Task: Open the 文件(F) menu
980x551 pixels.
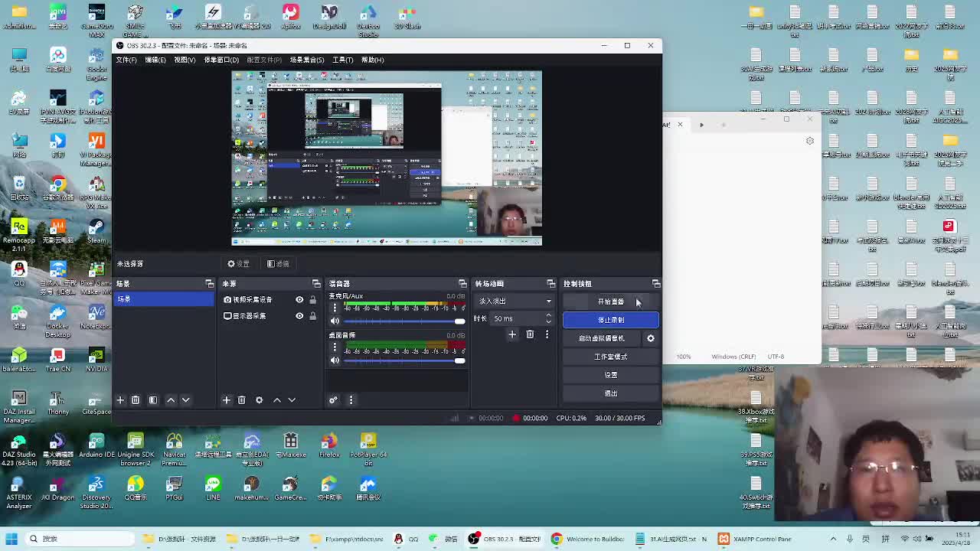Action: pyautogui.click(x=126, y=60)
